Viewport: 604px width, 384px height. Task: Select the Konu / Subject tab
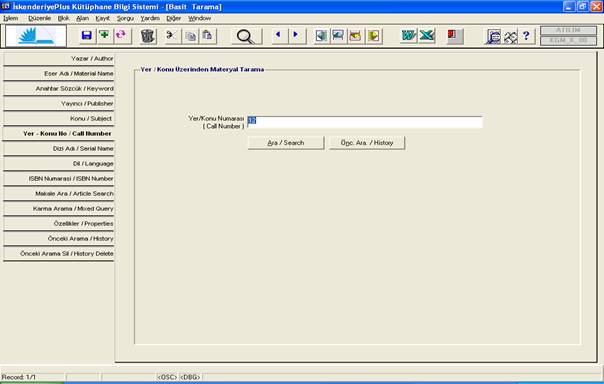(x=59, y=119)
